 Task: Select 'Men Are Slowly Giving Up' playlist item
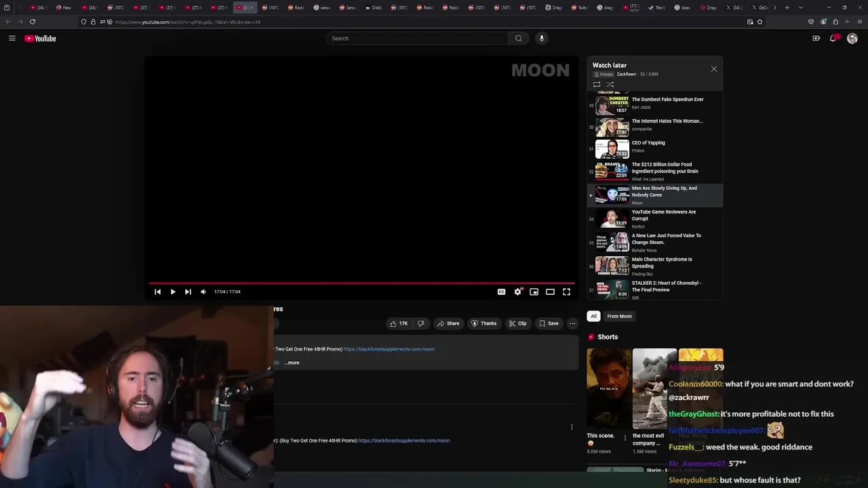click(655, 195)
